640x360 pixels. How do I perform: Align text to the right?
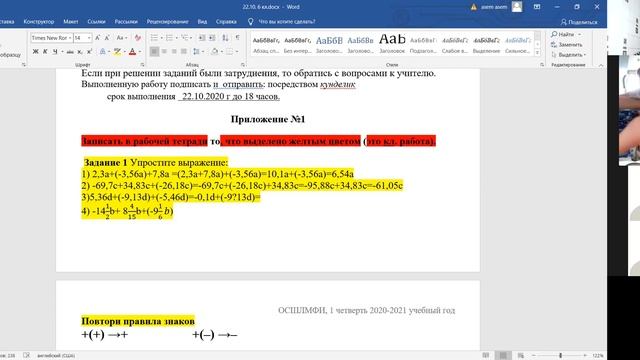pos(174,52)
